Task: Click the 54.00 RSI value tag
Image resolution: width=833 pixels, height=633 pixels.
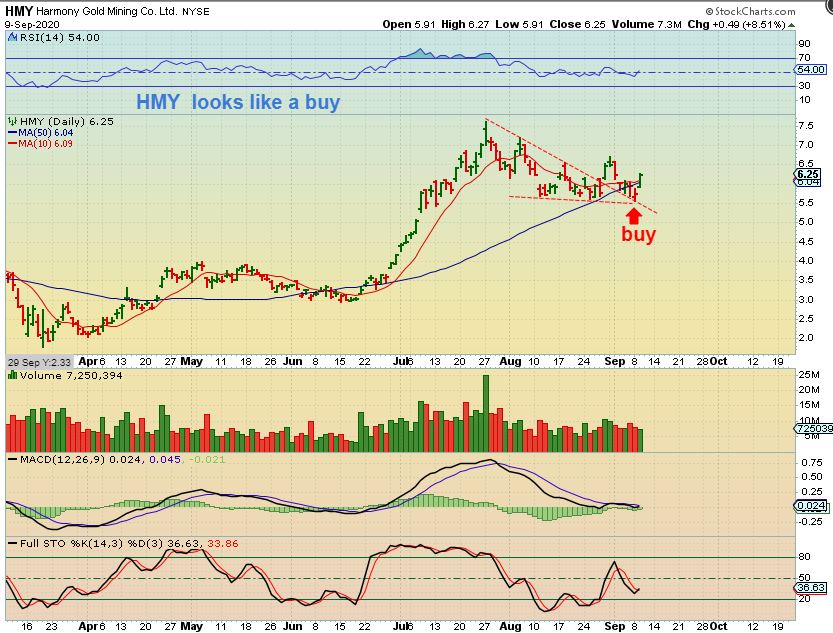Action: pyautogui.click(x=811, y=70)
